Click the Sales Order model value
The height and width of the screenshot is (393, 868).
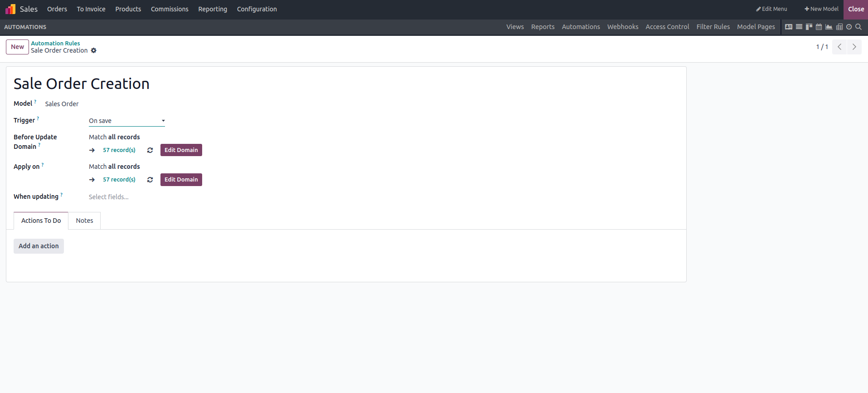[62, 104]
